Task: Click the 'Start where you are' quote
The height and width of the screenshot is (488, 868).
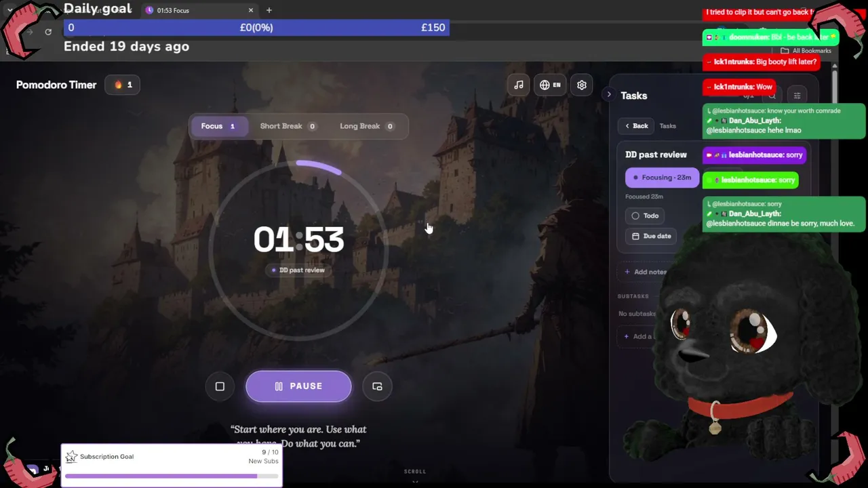Action: [298, 436]
